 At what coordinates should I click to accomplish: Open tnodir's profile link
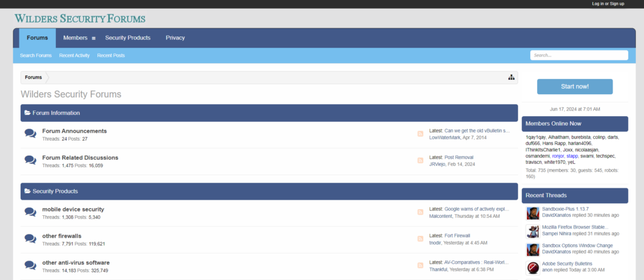click(435, 243)
